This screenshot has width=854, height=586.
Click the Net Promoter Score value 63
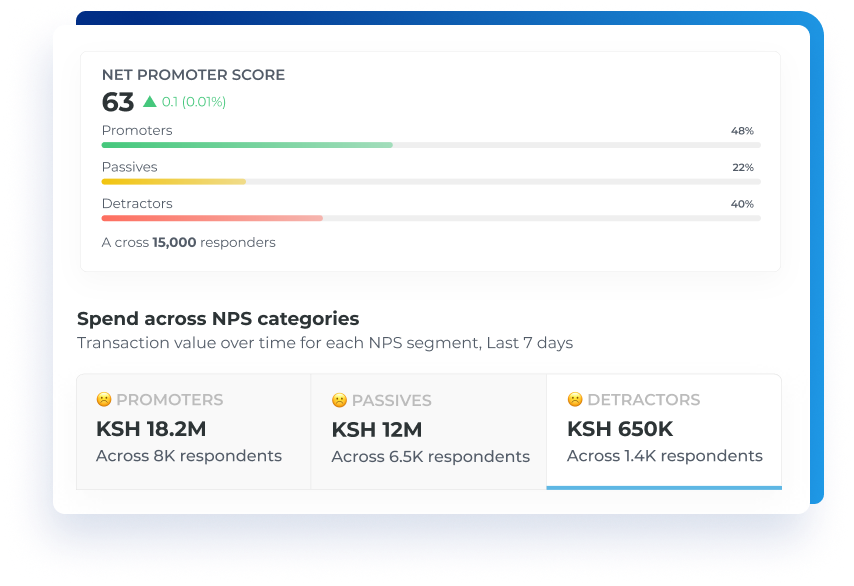(118, 102)
